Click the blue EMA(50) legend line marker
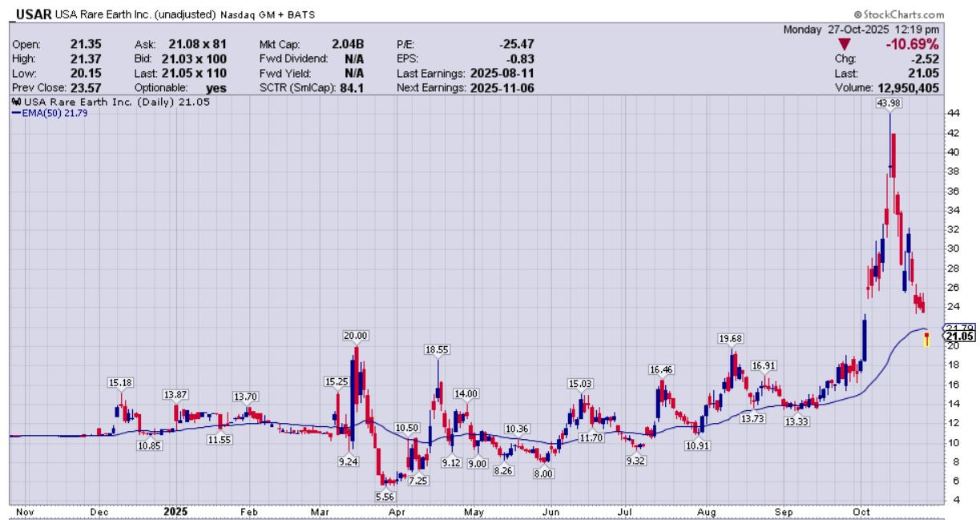This screenshot has width=980, height=520. [15, 113]
